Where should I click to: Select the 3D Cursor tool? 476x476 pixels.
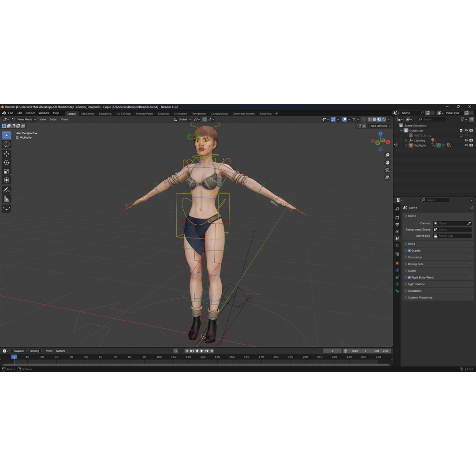6,144
